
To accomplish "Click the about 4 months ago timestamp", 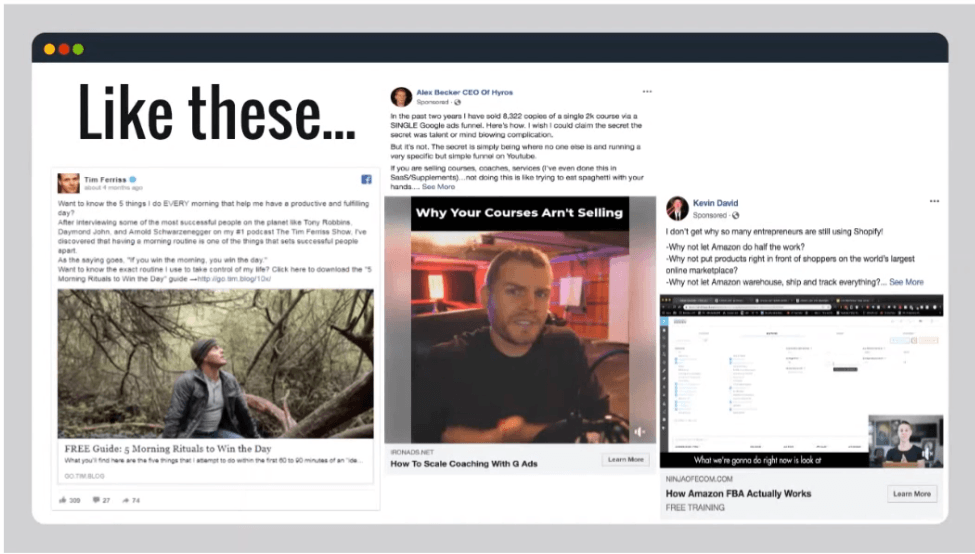I will pos(113,188).
